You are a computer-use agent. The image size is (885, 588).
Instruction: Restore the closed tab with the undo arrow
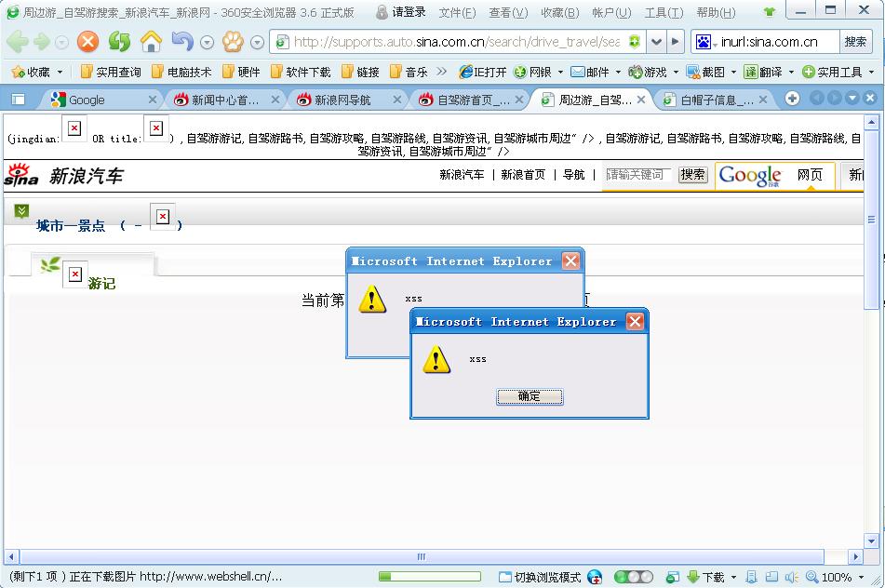click(x=182, y=41)
